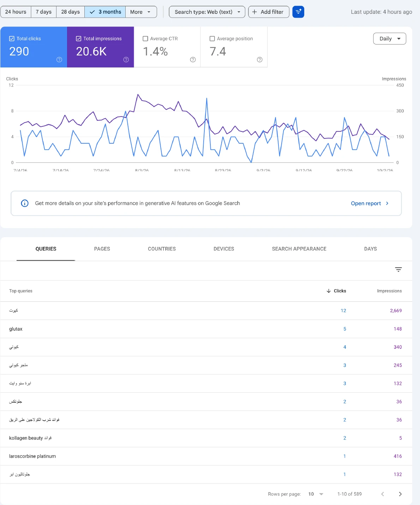Click the impressions line peak on chart
420x505 pixels.
tap(138, 94)
